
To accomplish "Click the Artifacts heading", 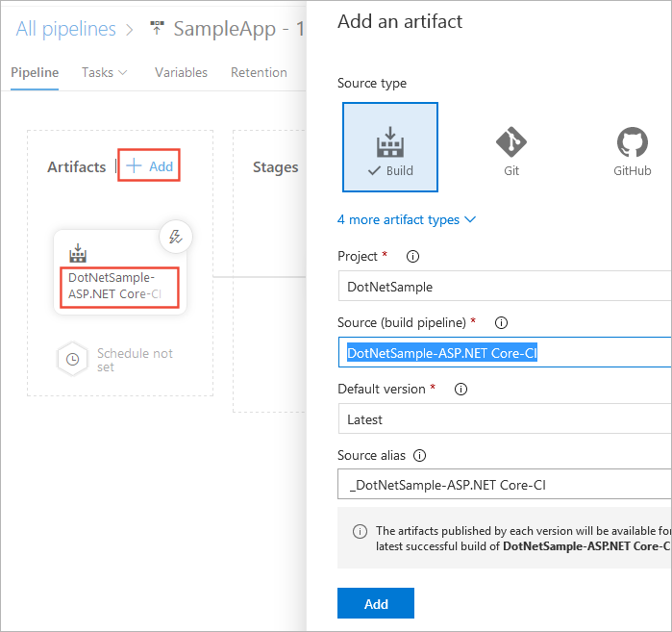I will (76, 166).
